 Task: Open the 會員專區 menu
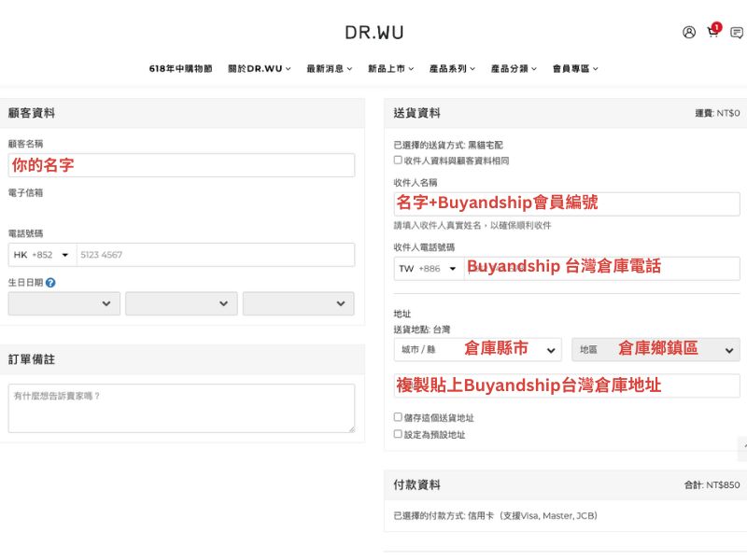click(x=574, y=68)
